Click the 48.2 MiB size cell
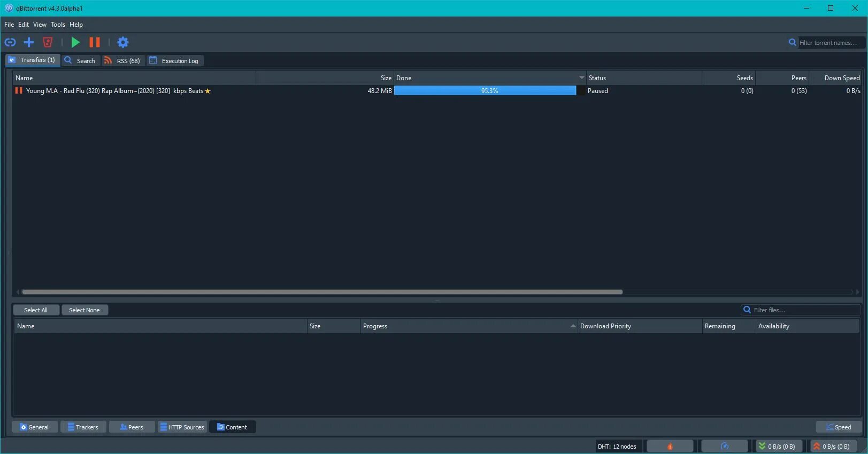The height and width of the screenshot is (454, 868). pyautogui.click(x=379, y=91)
